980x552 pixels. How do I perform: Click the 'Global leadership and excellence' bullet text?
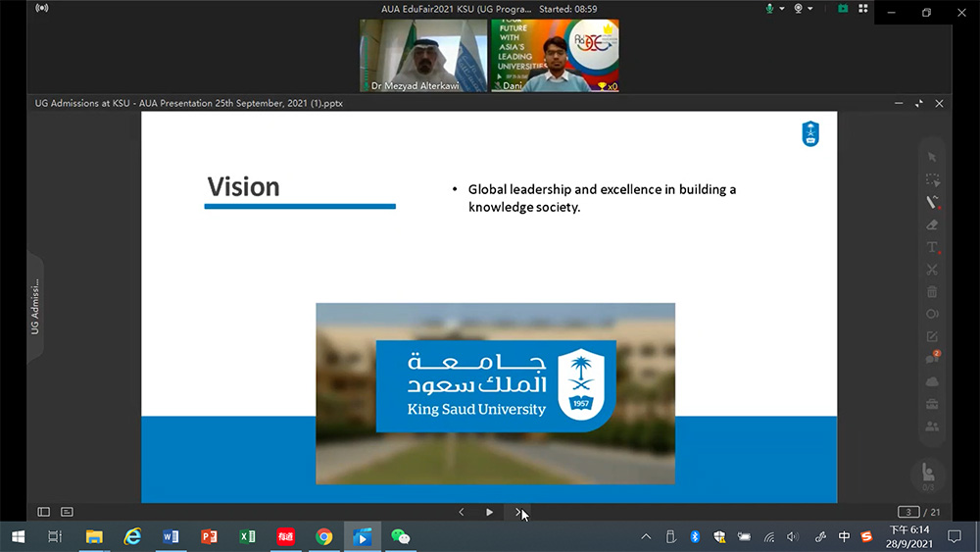tap(602, 197)
